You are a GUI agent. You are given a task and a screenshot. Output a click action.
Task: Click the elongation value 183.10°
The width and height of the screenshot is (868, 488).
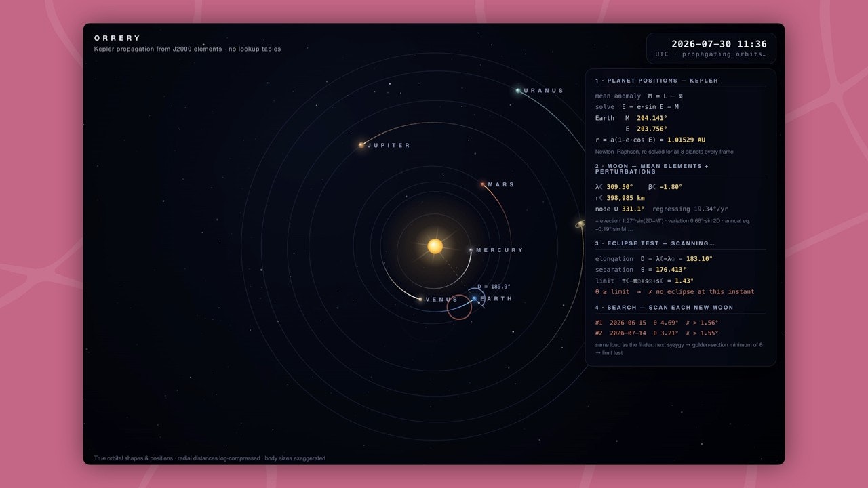coord(699,259)
